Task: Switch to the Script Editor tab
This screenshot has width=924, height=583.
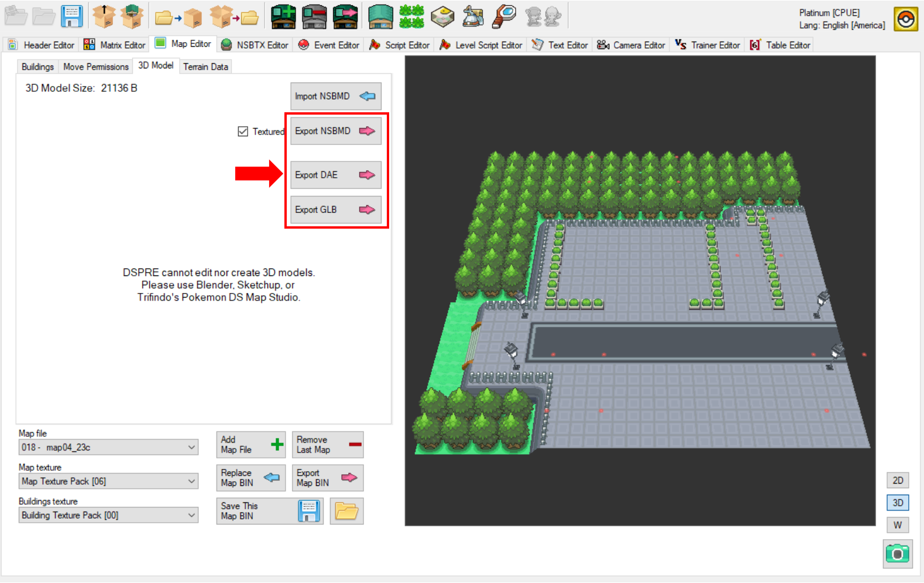Action: 400,45
